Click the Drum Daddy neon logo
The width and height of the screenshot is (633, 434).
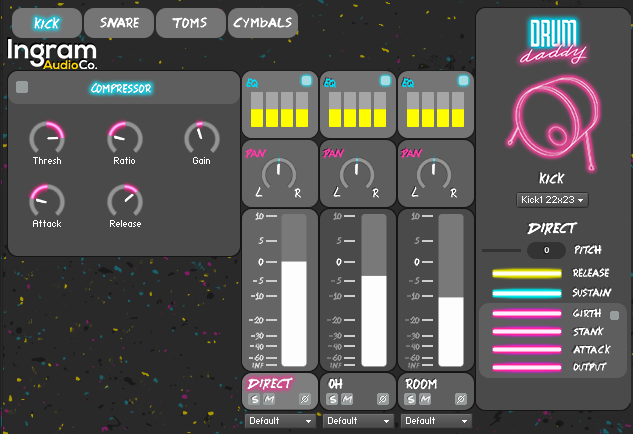(553, 42)
